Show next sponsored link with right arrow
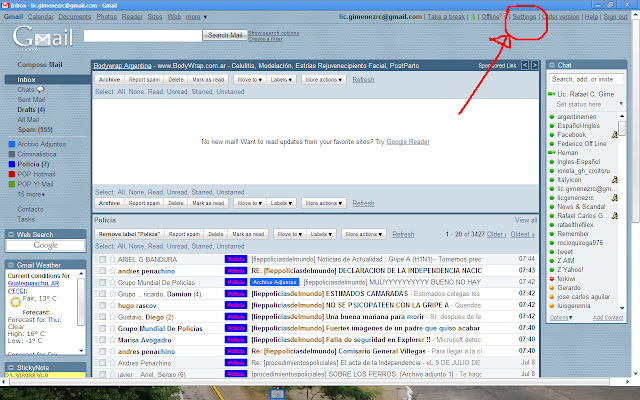The image size is (640, 400). pos(535,65)
